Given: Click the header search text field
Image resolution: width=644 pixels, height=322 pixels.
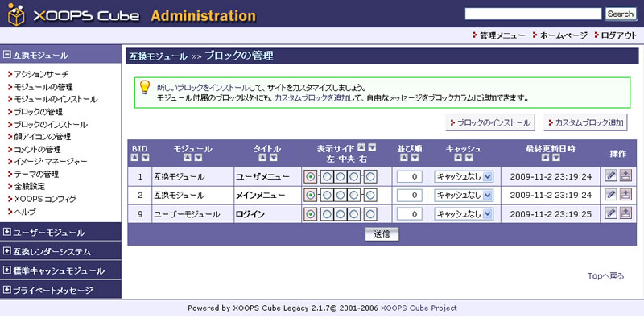Looking at the screenshot, I should click(533, 14).
